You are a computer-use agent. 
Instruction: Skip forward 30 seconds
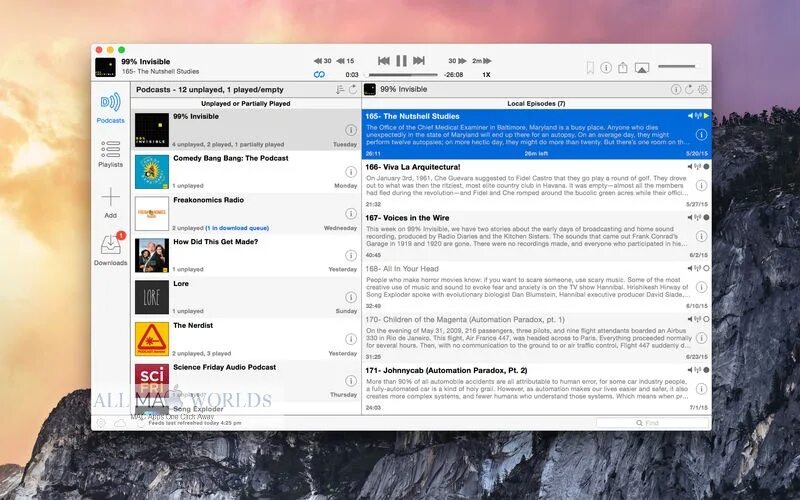pyautogui.click(x=457, y=61)
